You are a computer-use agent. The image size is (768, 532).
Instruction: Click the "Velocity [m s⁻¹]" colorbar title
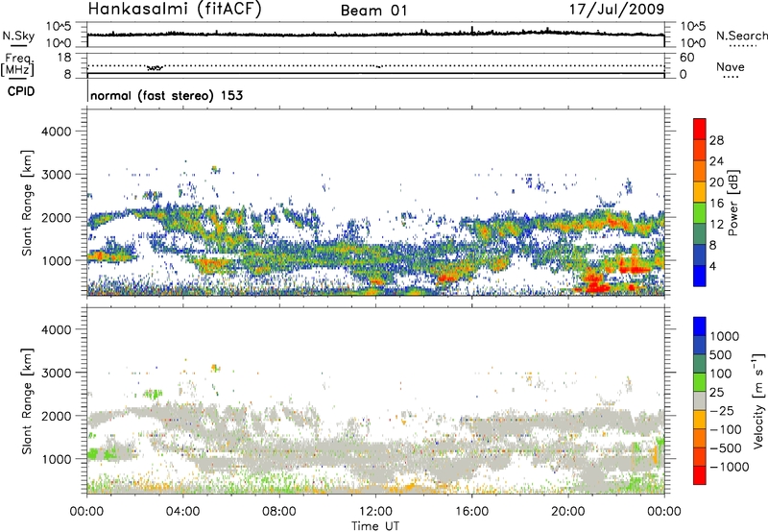[758, 400]
